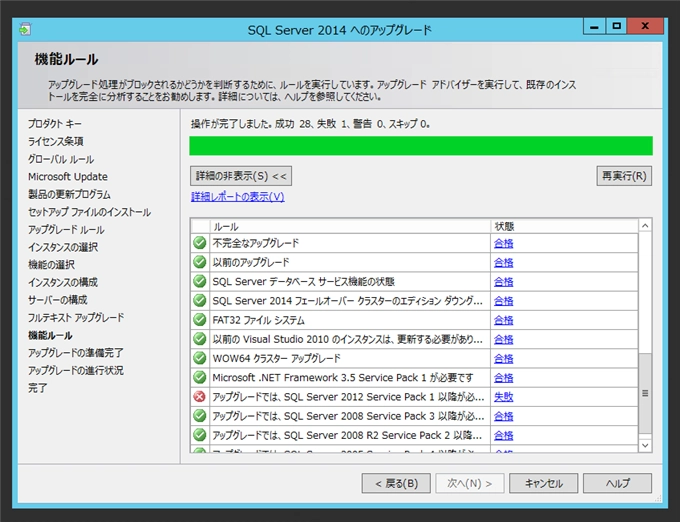Open 詳細レポートの表示(V) link
Screen dimensions: 680x522
point(238,197)
